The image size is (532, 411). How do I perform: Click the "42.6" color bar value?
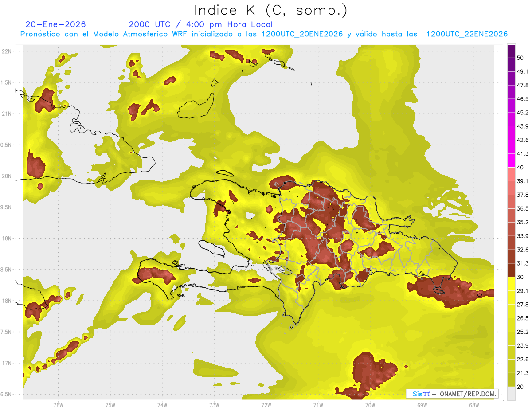click(x=523, y=140)
